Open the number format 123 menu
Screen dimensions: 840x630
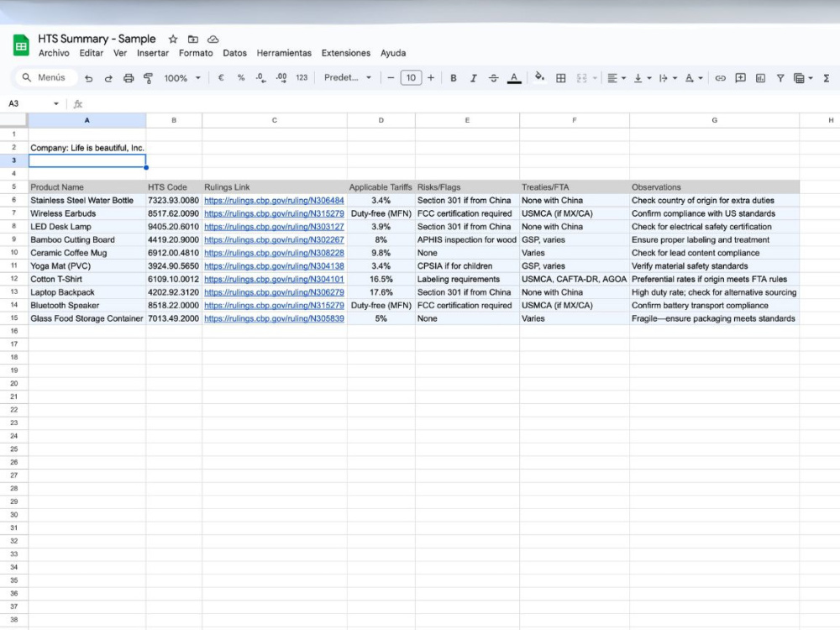tap(302, 77)
